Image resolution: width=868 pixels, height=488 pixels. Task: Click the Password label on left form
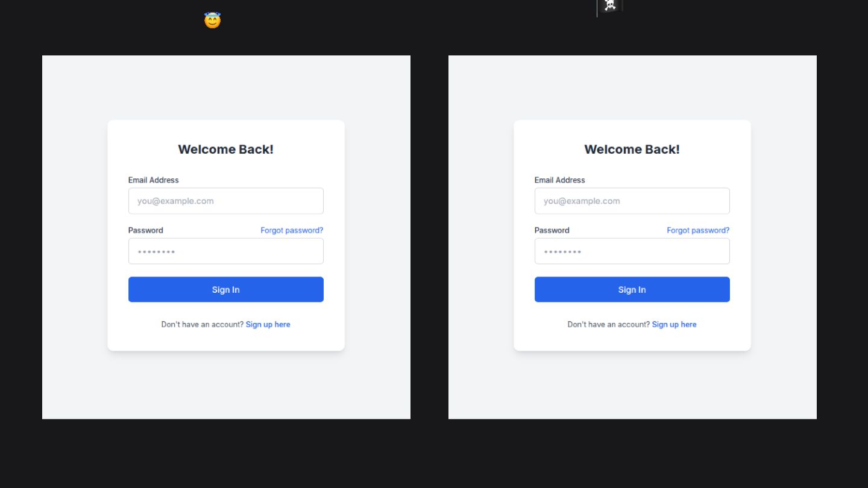coord(145,230)
